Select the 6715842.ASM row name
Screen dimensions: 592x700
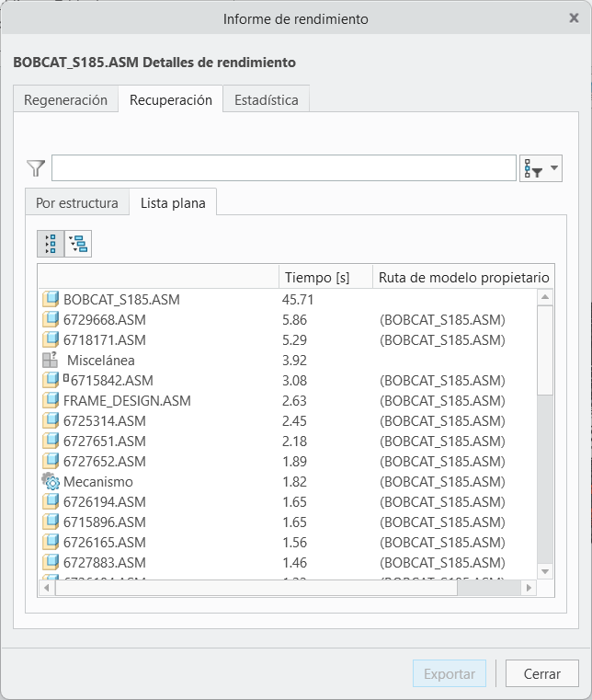pos(111,381)
